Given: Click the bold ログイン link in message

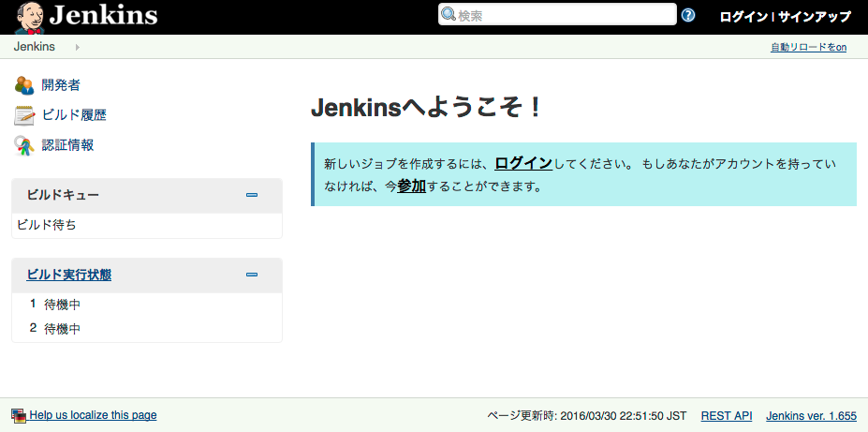Looking at the screenshot, I should [x=523, y=163].
